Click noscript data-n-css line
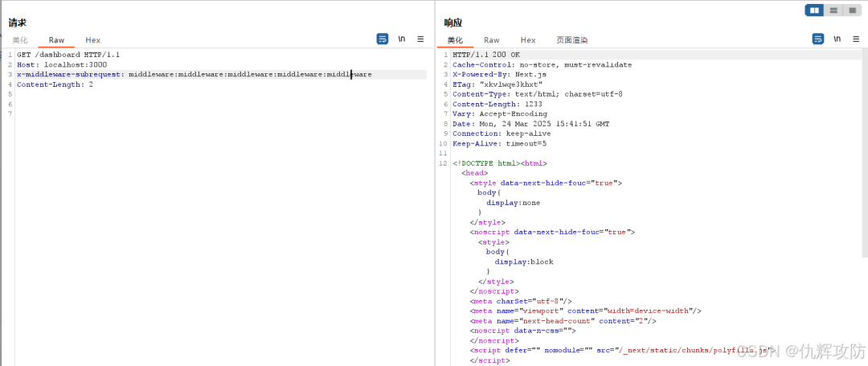The width and height of the screenshot is (868, 366). (522, 331)
